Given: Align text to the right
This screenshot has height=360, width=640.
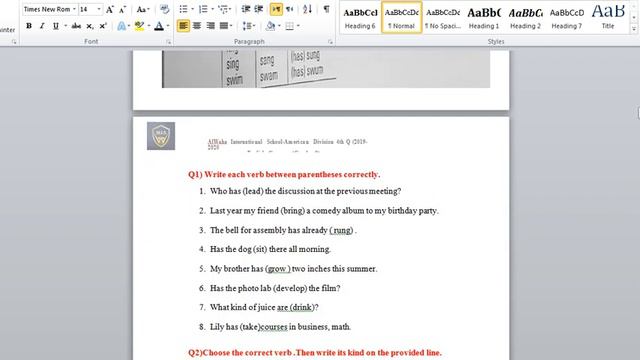Looking at the screenshot, I should (210, 26).
